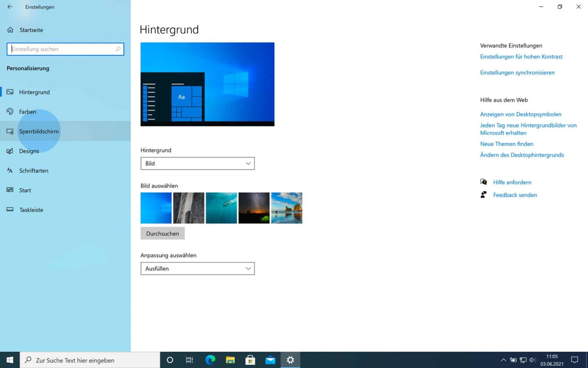Switch to the Sperrbildschirm section
The width and height of the screenshot is (588, 368).
click(39, 131)
